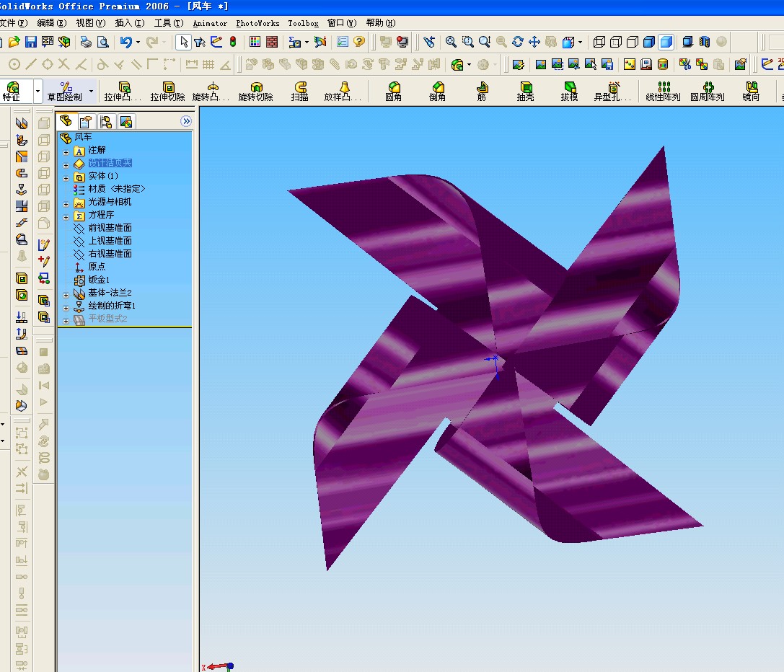Viewport: 784px width, 672px height.
Task: Toggle Shadows in Shaded Mode
Action: coord(688,42)
